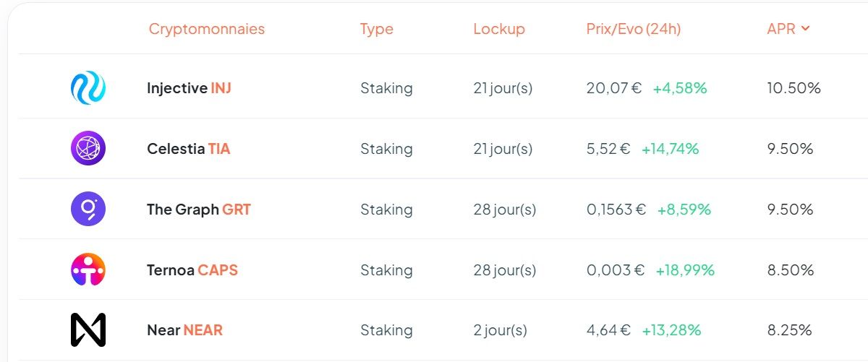Click the Near NEAR coin logo
This screenshot has width=868, height=362.
coord(88,330)
